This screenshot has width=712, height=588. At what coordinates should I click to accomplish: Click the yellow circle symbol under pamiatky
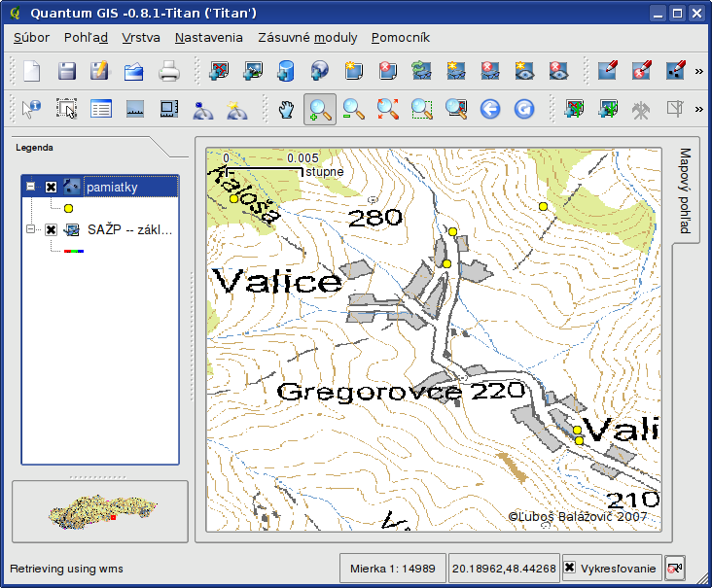[68, 207]
